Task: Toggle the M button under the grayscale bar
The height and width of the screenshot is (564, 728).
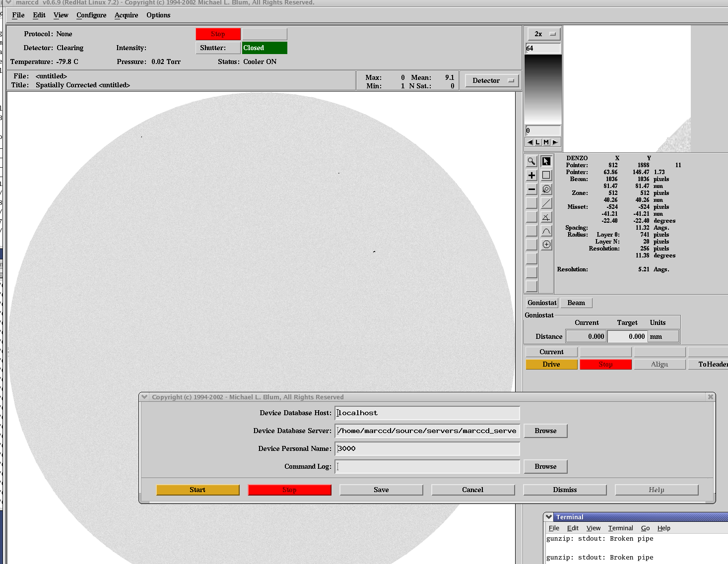Action: tap(546, 142)
